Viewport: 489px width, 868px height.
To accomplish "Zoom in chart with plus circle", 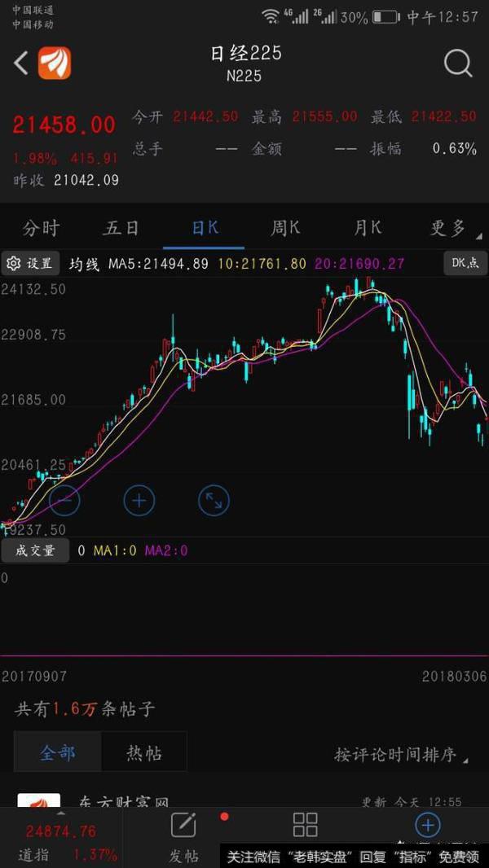I will click(x=139, y=501).
